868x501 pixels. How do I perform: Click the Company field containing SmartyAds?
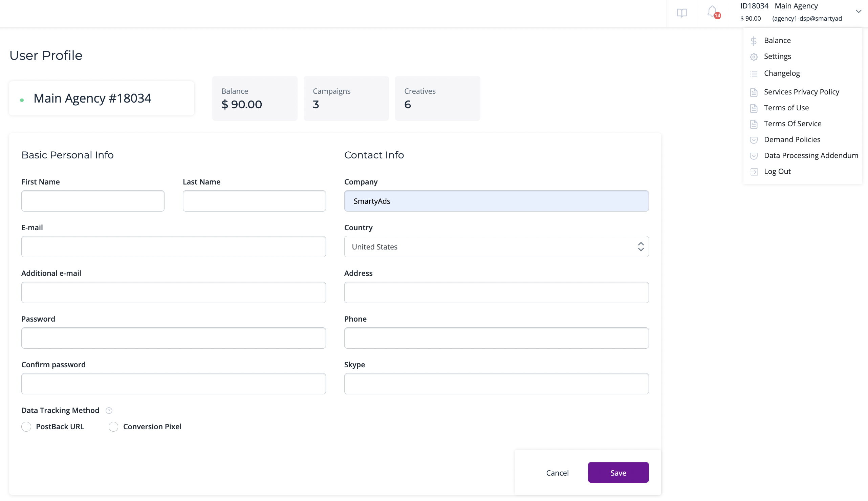[x=496, y=201]
